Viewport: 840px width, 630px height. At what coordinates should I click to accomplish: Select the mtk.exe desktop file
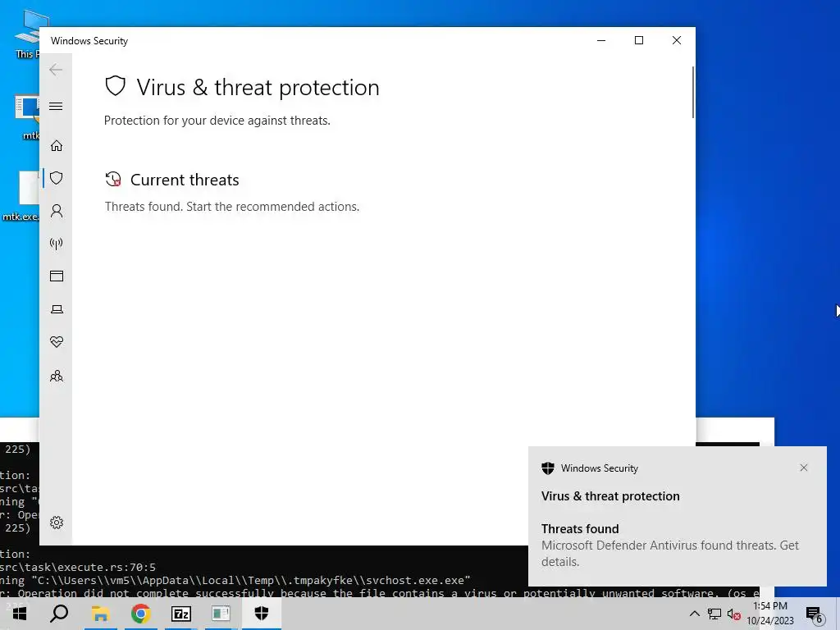[x=21, y=195]
